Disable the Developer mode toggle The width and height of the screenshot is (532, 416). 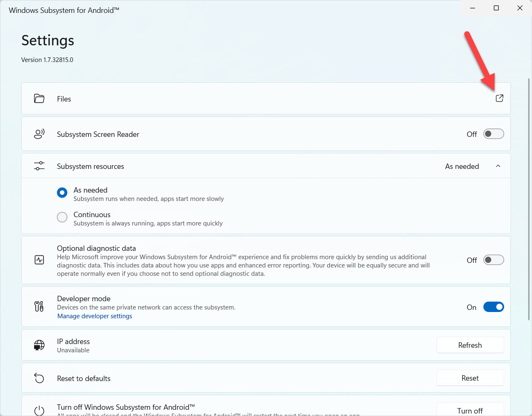[x=493, y=307]
